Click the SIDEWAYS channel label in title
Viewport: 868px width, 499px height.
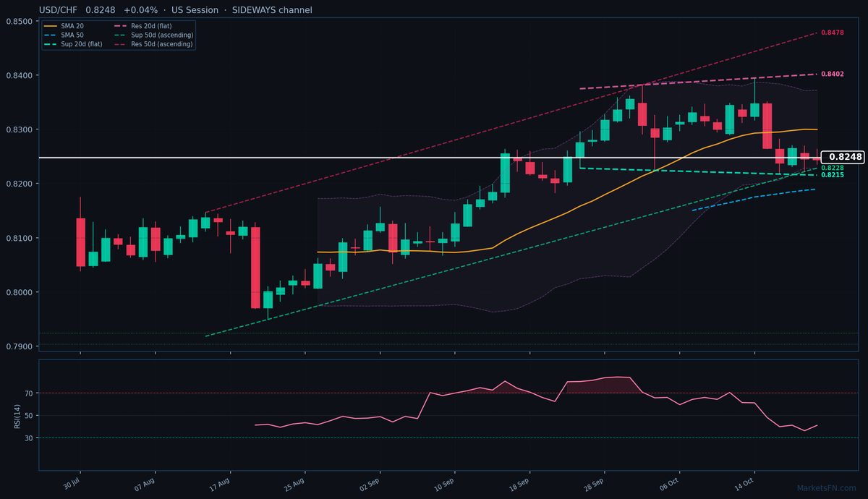click(273, 10)
